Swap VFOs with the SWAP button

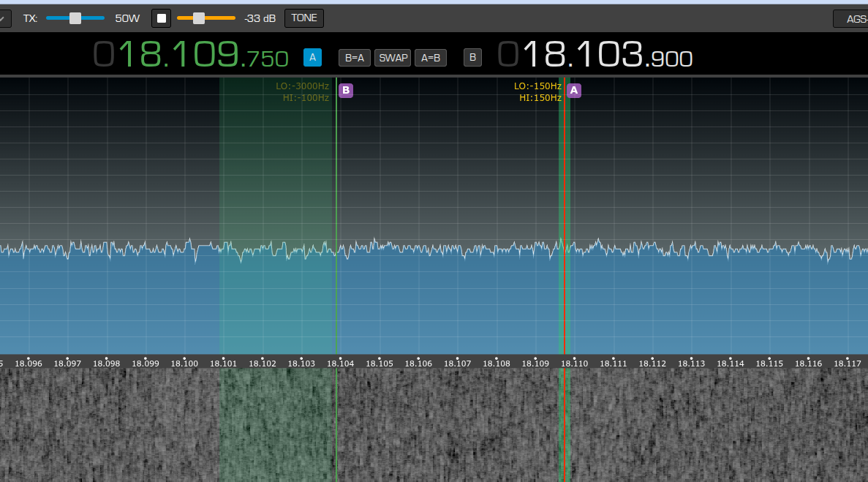(393, 57)
